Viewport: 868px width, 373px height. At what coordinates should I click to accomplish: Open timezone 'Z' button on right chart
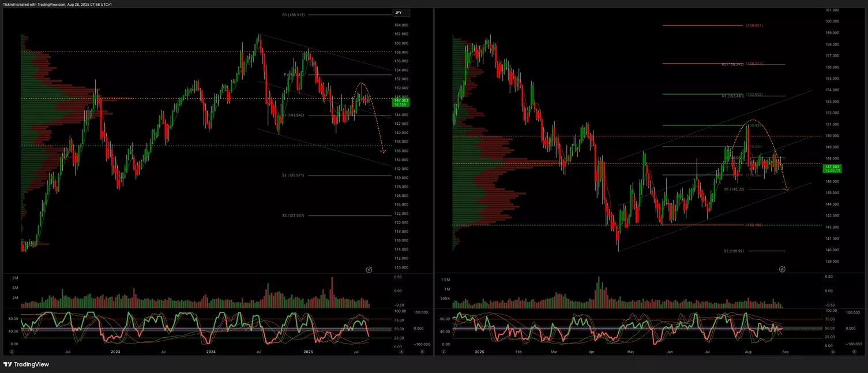(x=444, y=351)
